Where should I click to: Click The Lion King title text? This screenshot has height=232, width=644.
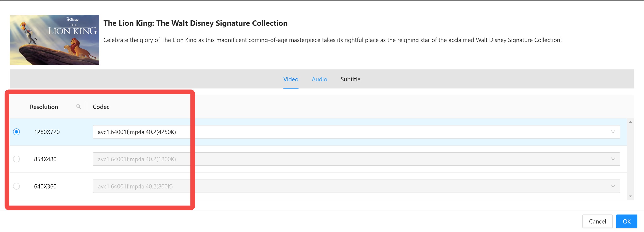[x=195, y=23]
